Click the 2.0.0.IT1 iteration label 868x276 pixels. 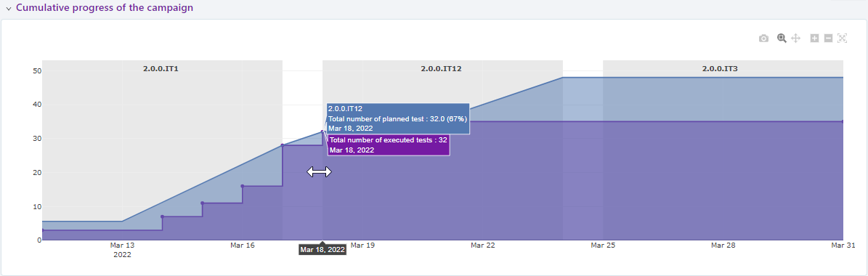tap(161, 69)
